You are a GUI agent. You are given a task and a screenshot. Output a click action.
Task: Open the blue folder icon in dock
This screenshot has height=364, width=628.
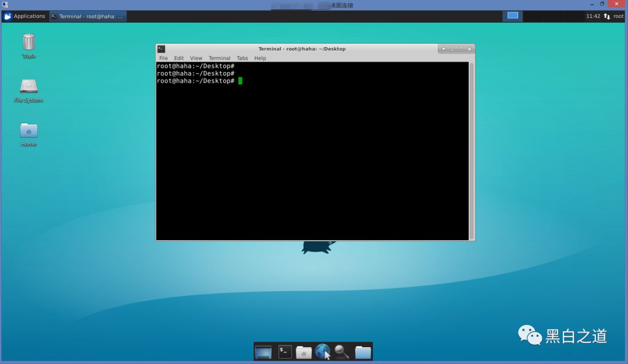(363, 352)
